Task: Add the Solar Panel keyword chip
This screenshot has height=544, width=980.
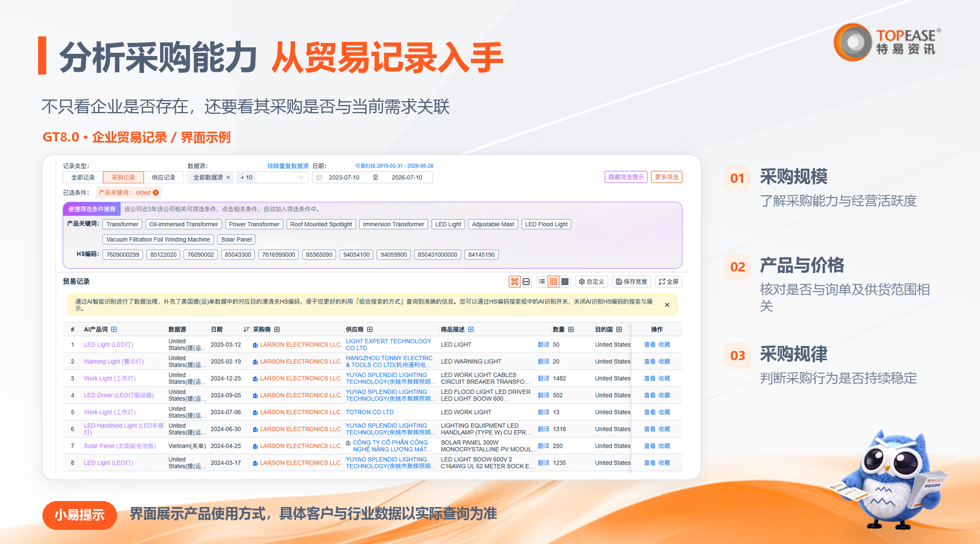Action: [236, 239]
